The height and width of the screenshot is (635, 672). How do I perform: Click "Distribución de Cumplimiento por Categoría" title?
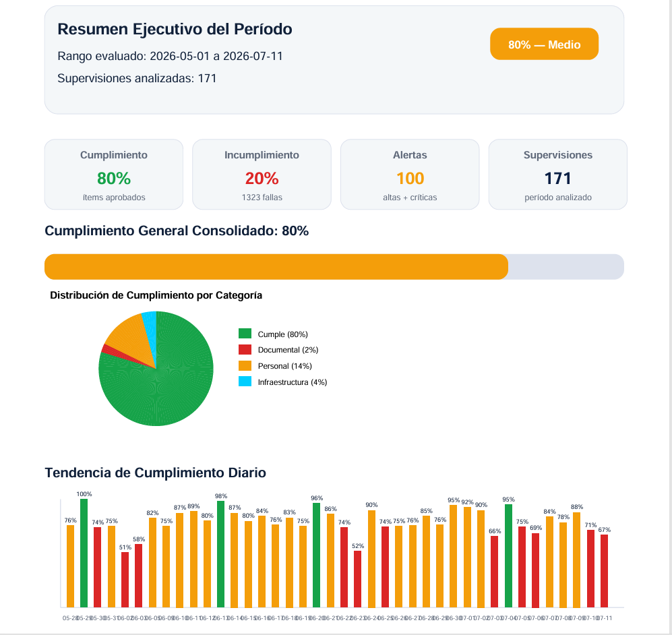pyautogui.click(x=156, y=295)
